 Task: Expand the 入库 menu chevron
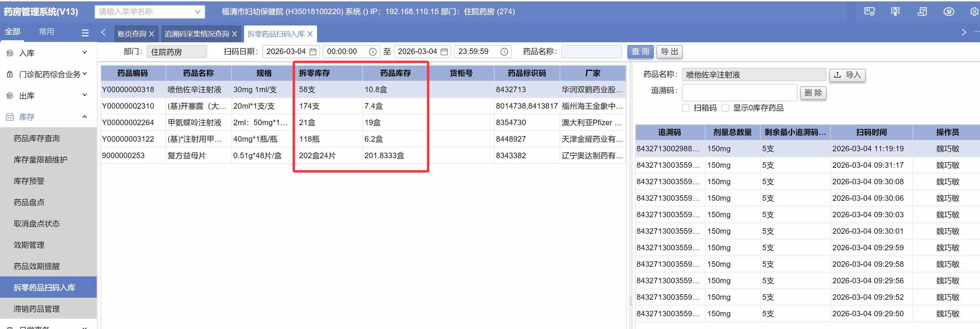coord(85,52)
